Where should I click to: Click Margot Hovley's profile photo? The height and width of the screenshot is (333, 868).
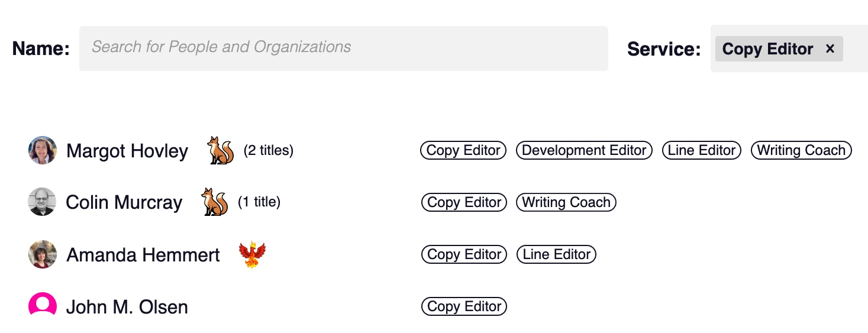click(43, 150)
